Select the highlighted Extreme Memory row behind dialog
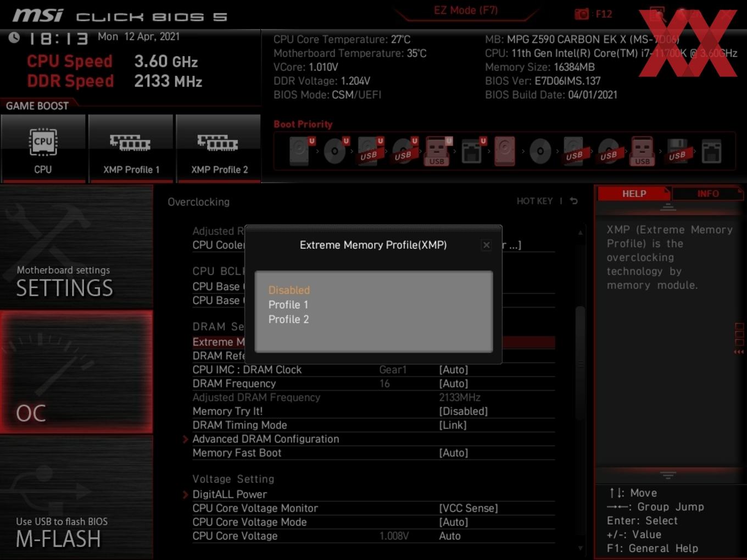The height and width of the screenshot is (560, 747). [x=374, y=342]
